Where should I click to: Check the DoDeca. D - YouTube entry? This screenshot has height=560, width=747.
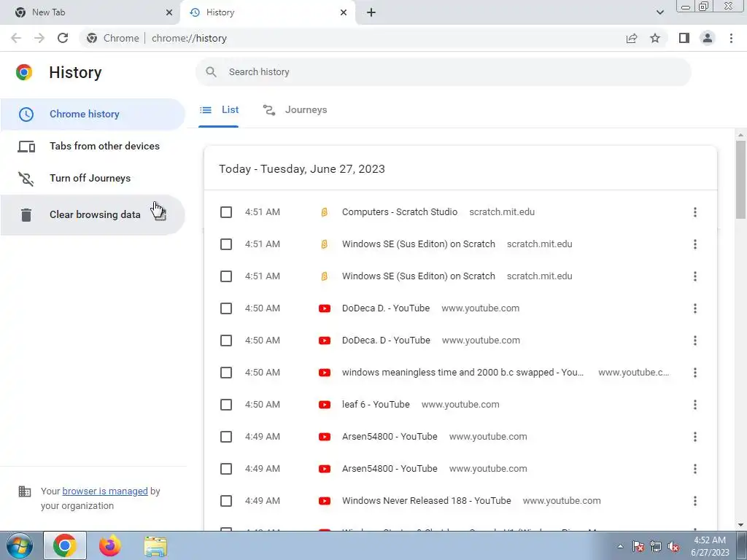[x=226, y=341]
